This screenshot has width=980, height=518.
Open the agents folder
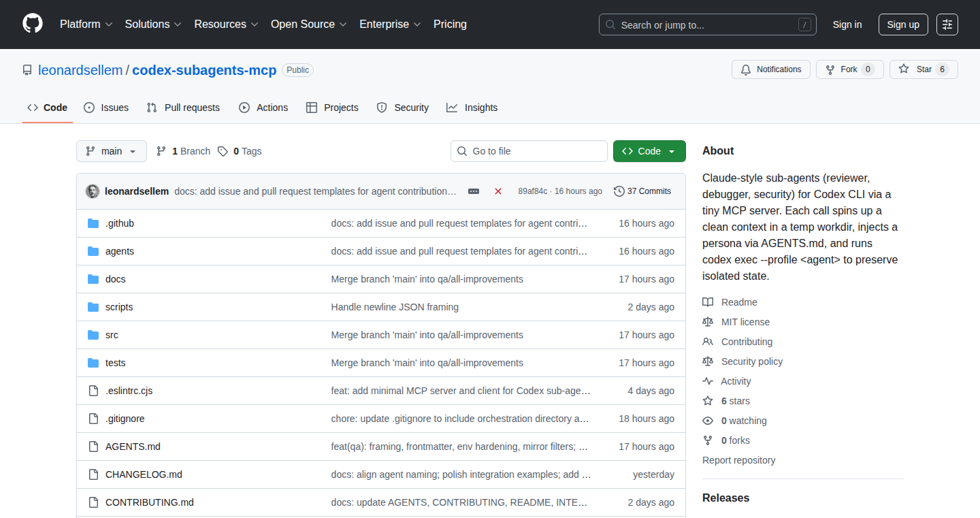[x=120, y=251]
